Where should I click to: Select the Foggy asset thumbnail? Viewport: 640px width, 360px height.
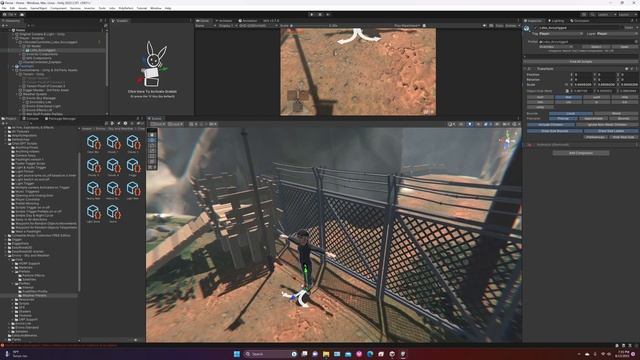coord(133,167)
